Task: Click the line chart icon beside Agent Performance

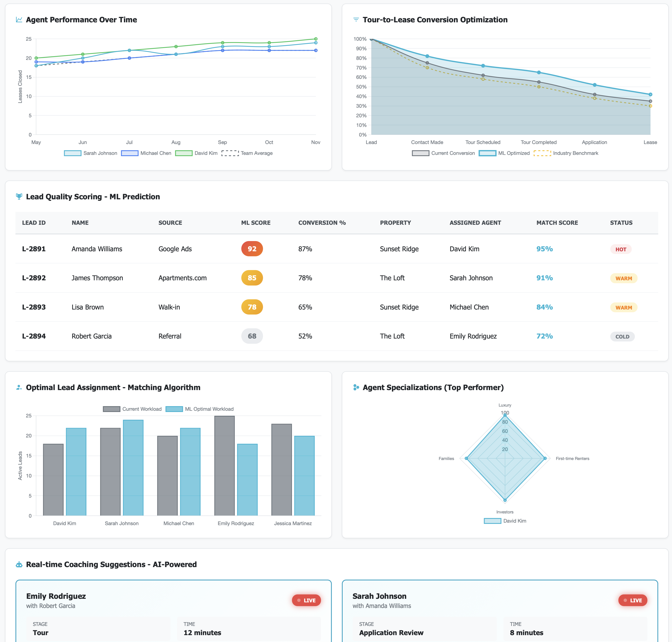Action: 19,20
